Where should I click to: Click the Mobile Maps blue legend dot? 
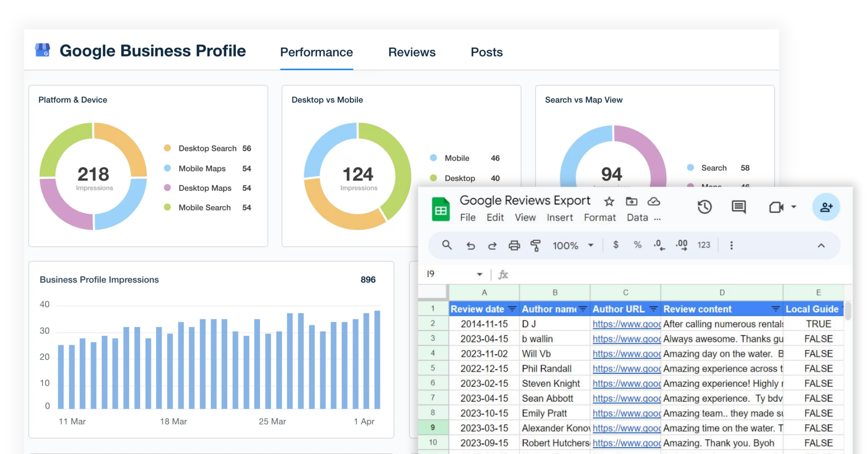(x=167, y=168)
